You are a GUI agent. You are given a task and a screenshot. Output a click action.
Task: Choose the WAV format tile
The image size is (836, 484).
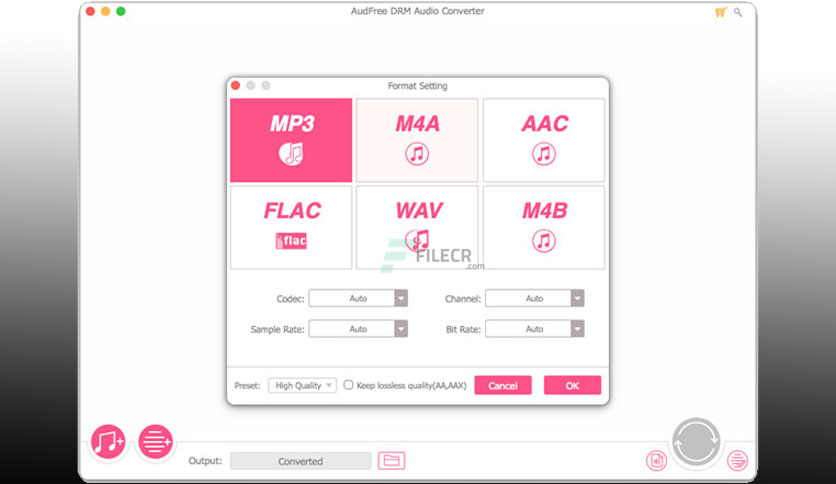pos(417,227)
